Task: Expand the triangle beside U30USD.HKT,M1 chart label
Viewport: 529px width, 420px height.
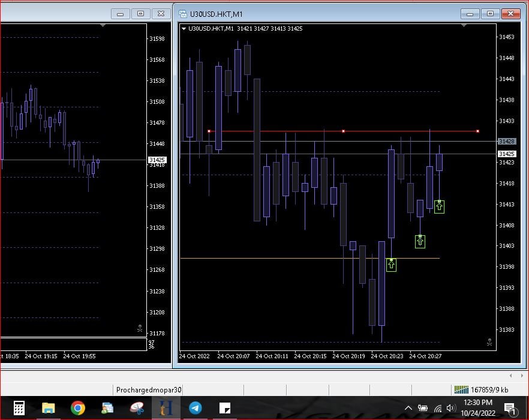Action: [x=184, y=28]
